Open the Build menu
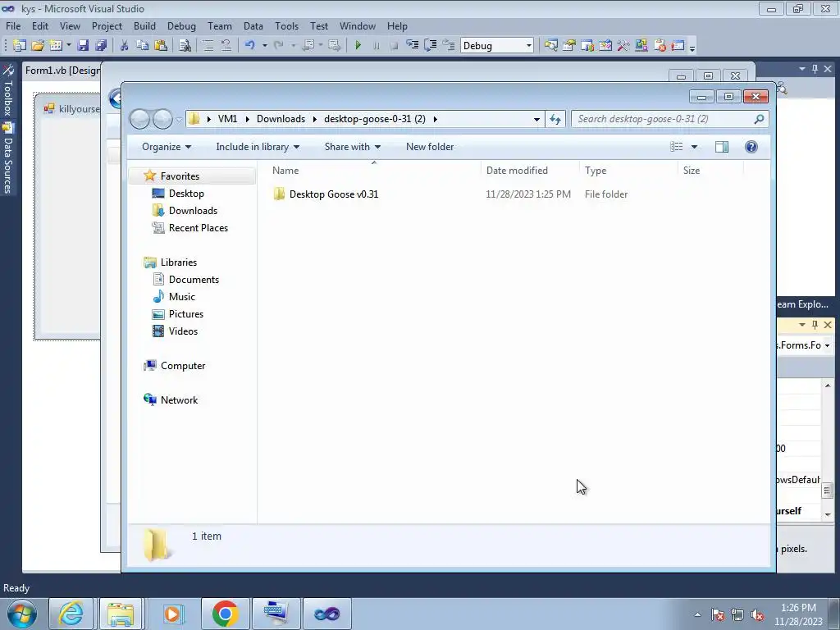840x630 pixels. (144, 26)
